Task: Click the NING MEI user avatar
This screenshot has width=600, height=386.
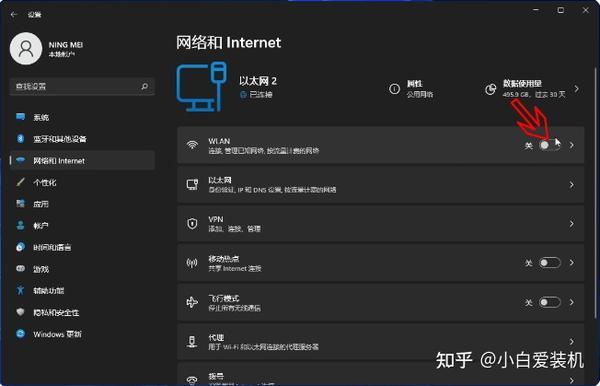Action: [26, 49]
